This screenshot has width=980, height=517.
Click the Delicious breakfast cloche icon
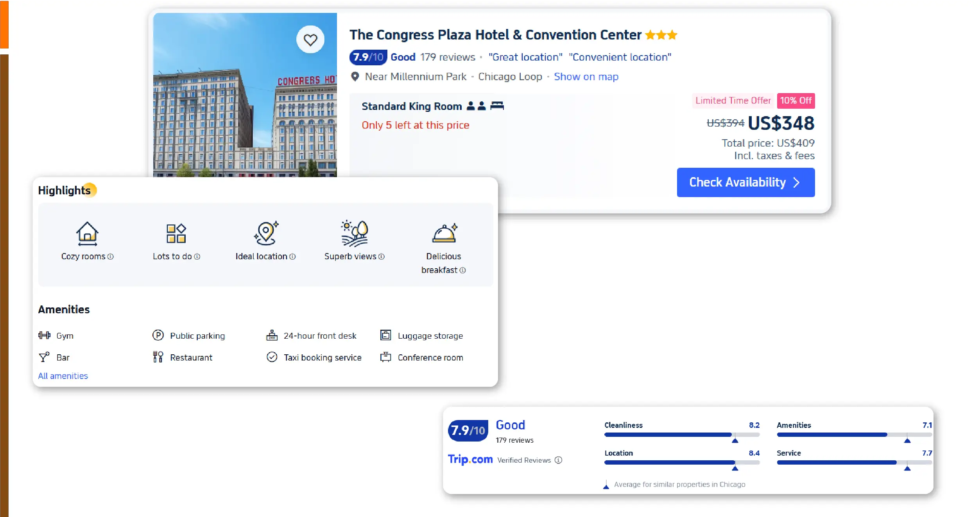444,233
